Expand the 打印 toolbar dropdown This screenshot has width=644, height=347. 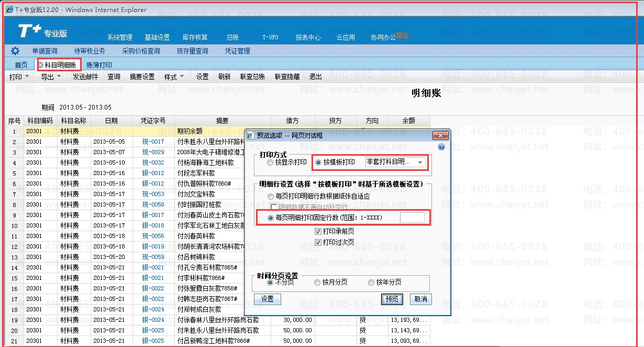[19, 77]
